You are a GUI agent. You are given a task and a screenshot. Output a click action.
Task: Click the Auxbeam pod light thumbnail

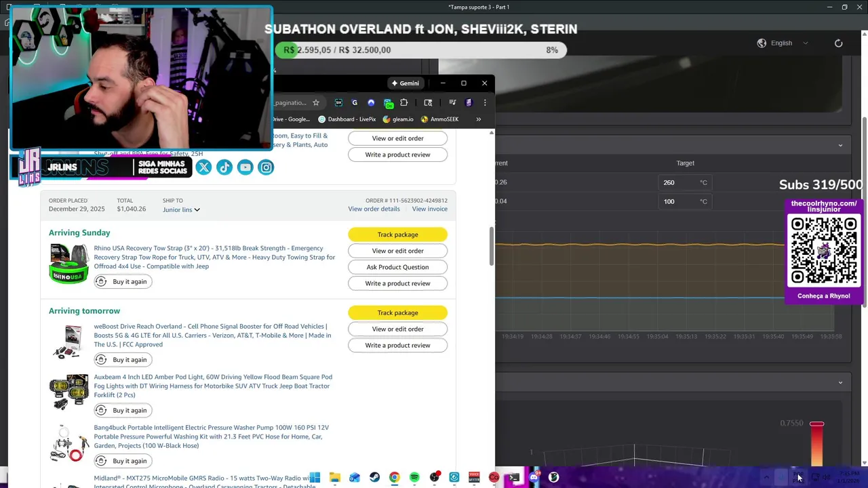68,392
